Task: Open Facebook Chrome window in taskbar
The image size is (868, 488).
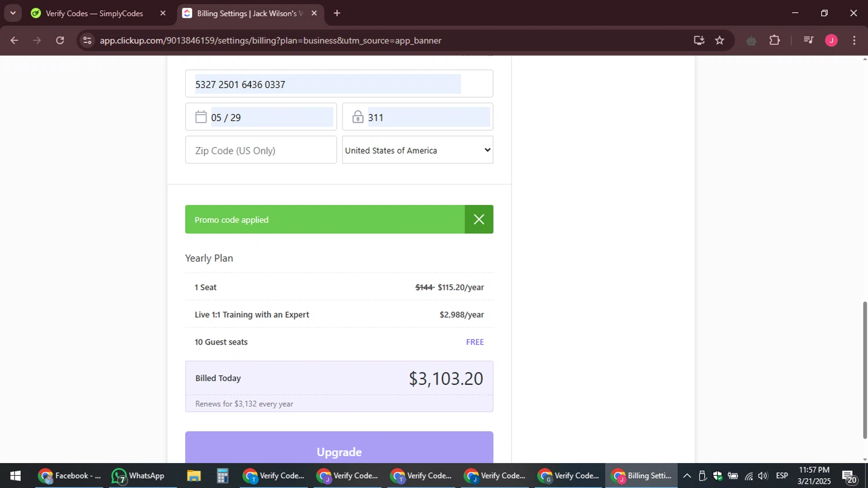Action: [x=69, y=476]
